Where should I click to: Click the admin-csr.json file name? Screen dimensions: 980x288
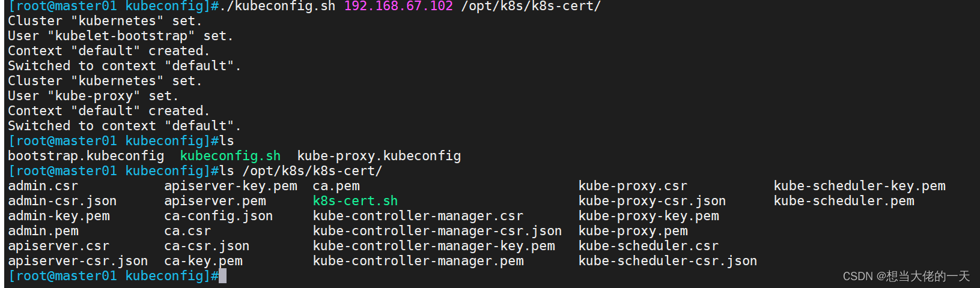point(62,201)
